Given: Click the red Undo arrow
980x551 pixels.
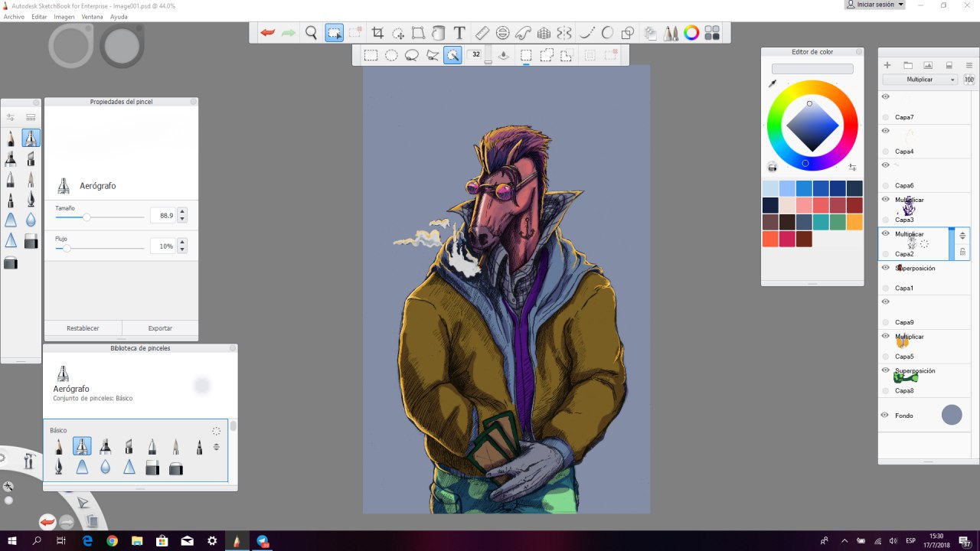Looking at the screenshot, I should pos(267,33).
